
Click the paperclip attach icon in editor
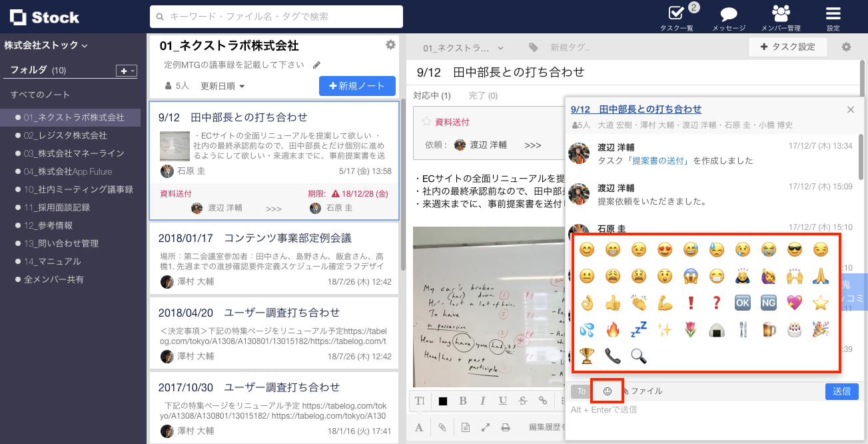tap(442, 427)
